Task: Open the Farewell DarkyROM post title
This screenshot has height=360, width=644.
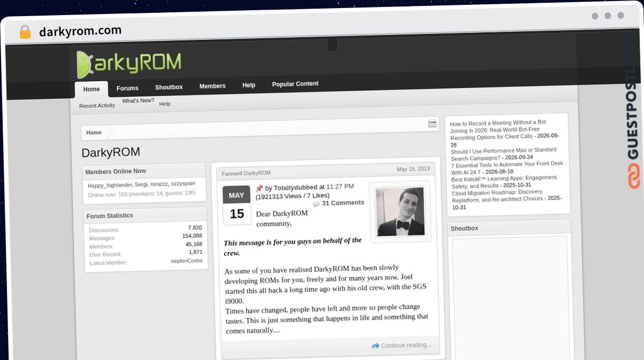Action: point(246,173)
